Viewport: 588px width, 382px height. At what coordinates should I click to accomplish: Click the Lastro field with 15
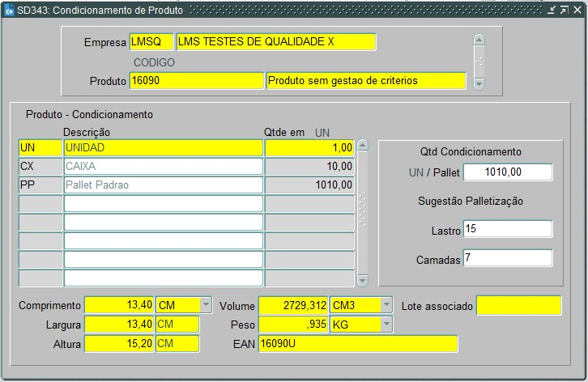click(x=508, y=229)
